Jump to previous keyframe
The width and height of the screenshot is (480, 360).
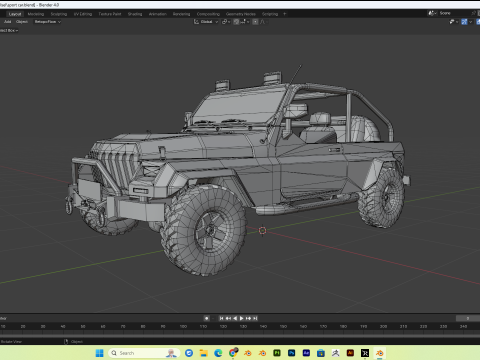(x=228, y=318)
